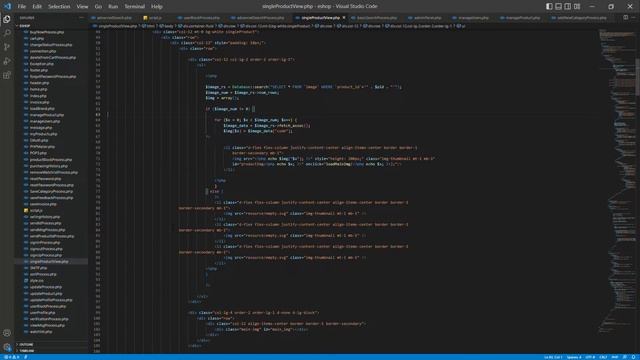Click the VS Code logo icon

pyautogui.click(x=7, y=6)
